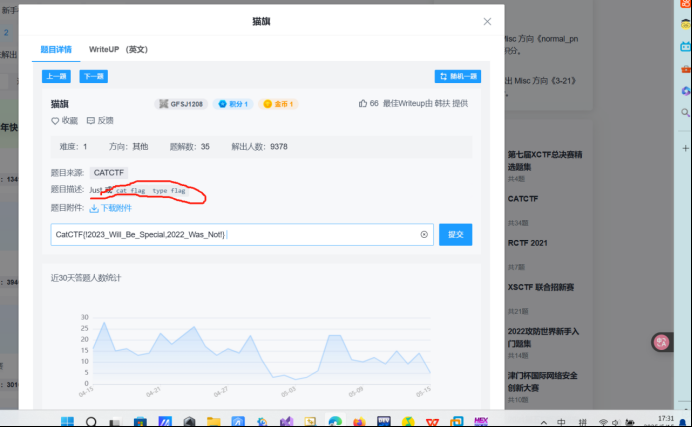Click the pink floating assistant icon
692x427 pixels.
661,342
